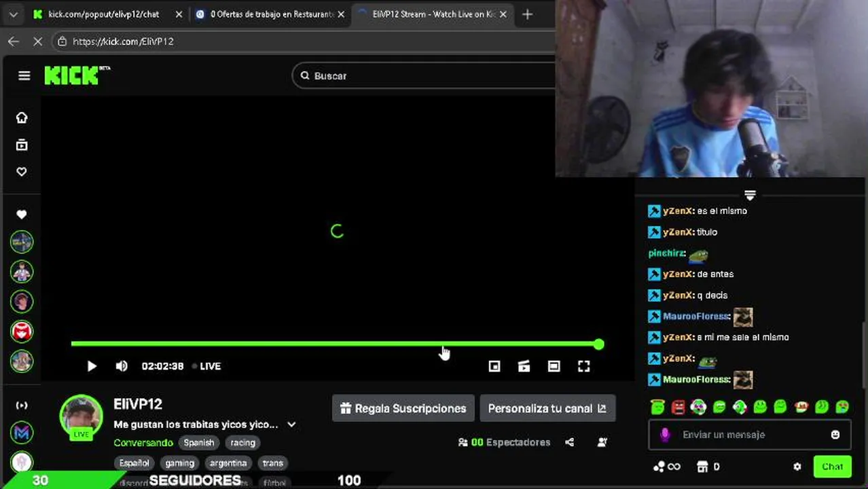The width and height of the screenshot is (868, 489).
Task: Switch to kick.com popout chat tab
Action: [x=104, y=14]
